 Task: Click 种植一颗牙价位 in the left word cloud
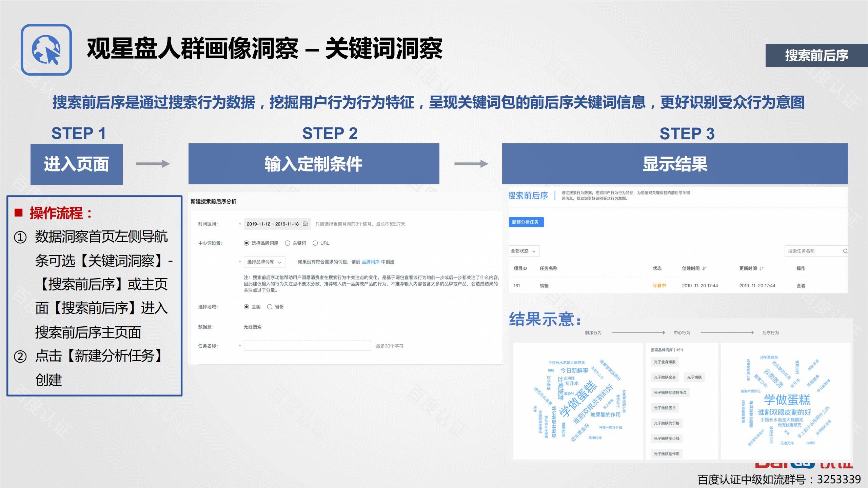(x=611, y=427)
